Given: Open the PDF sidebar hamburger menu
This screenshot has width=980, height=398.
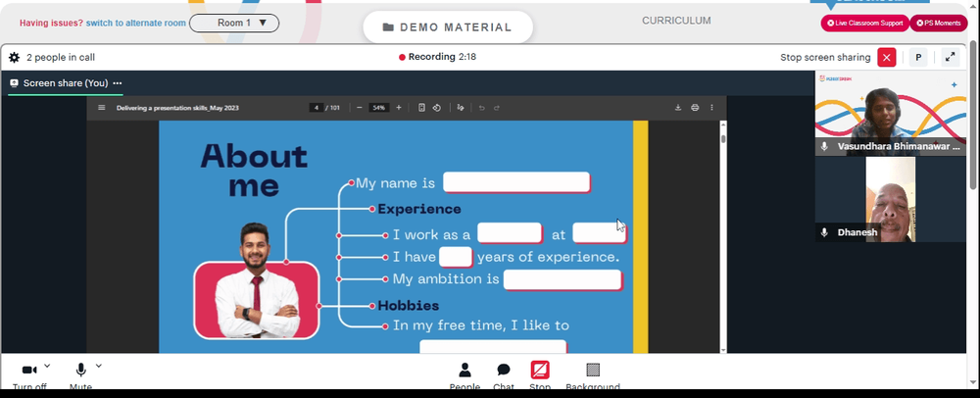Looking at the screenshot, I should click(101, 108).
